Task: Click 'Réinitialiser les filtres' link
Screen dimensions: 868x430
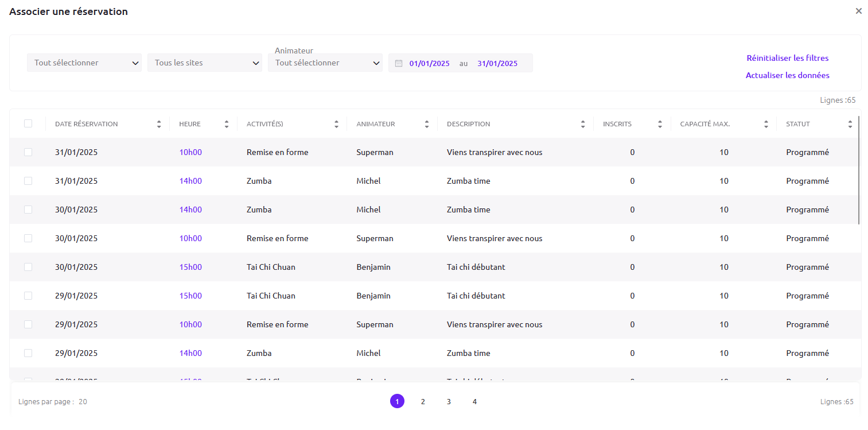Action: coord(787,58)
